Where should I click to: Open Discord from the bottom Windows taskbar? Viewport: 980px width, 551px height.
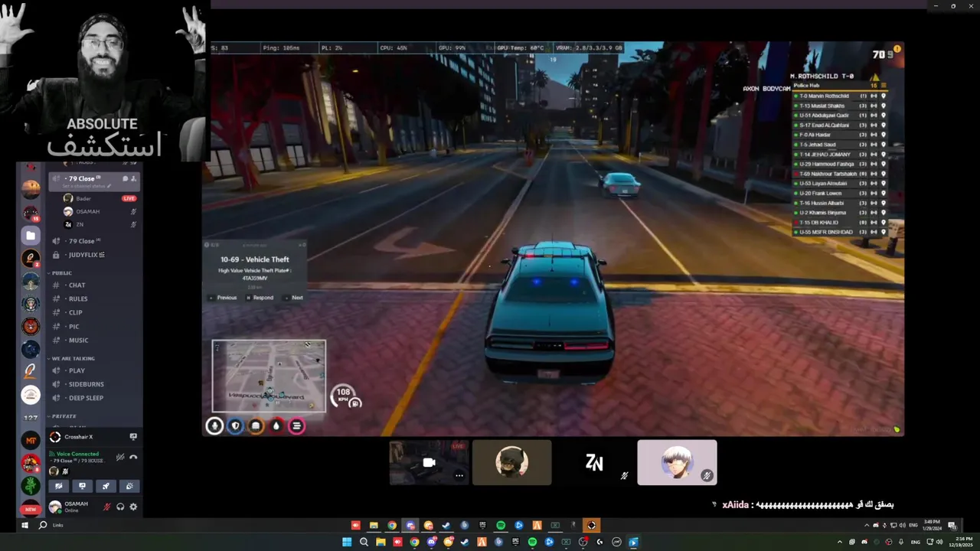tap(431, 542)
